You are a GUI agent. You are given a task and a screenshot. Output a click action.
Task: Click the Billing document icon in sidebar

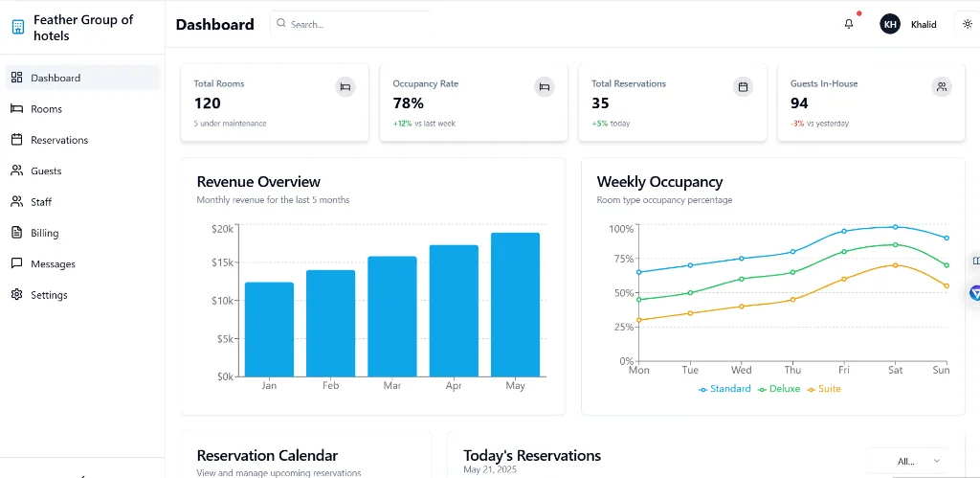pos(17,233)
